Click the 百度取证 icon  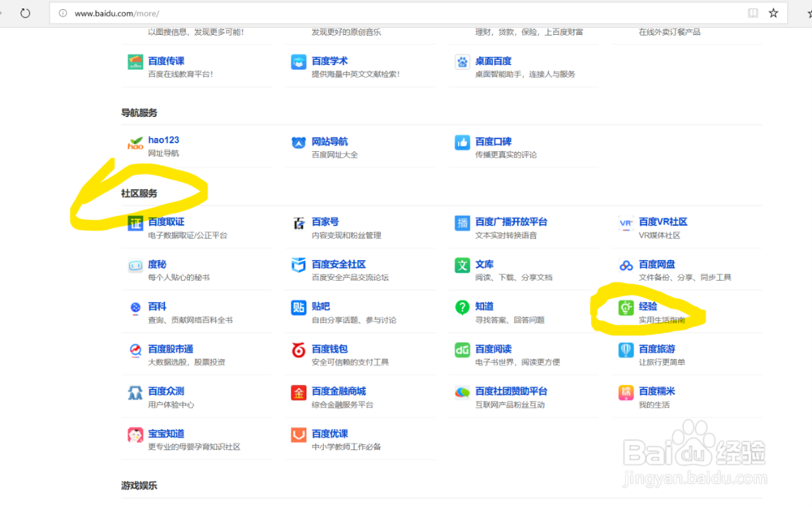coord(135,223)
